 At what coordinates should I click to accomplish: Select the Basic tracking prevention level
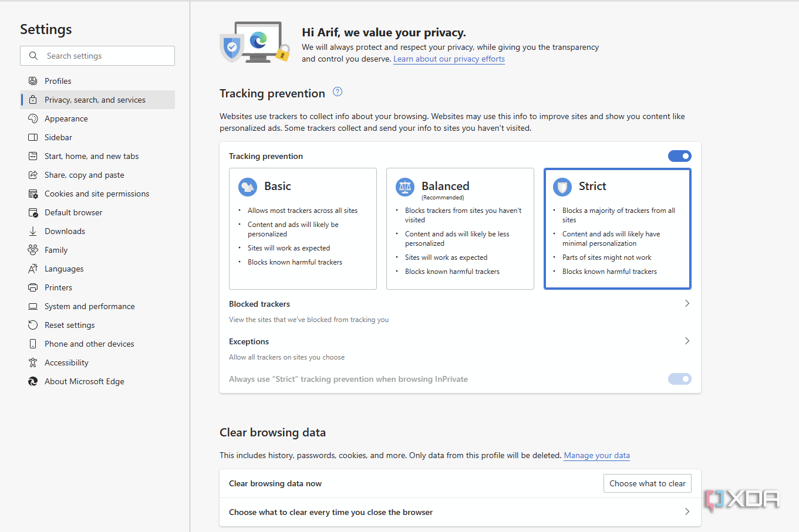point(302,229)
